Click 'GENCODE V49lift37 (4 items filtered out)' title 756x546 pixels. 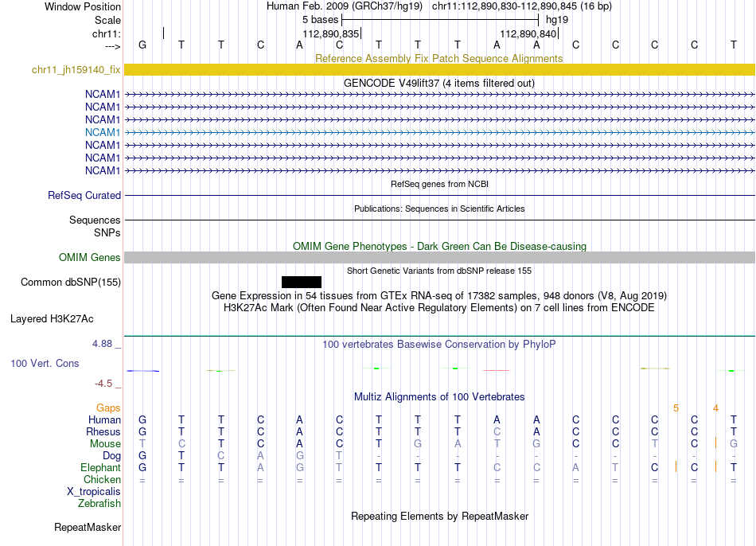pos(438,83)
